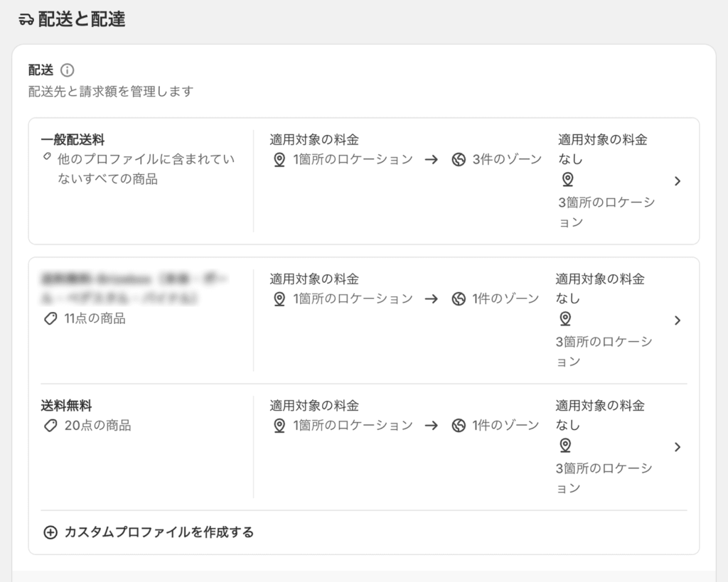
Task: Open the 送料無料 profile chevron
Action: [678, 447]
